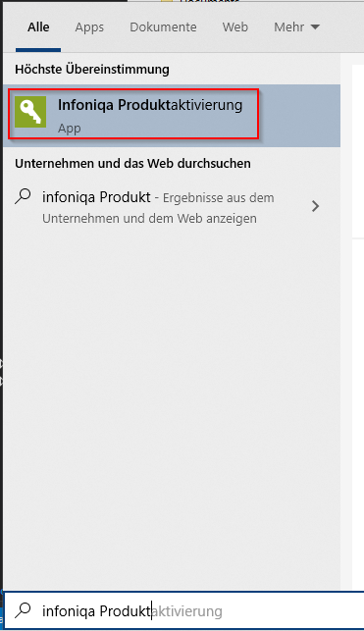Click the App label under Infoniqa Produktaktivierung
The height and width of the screenshot is (631, 364).
[x=70, y=129]
